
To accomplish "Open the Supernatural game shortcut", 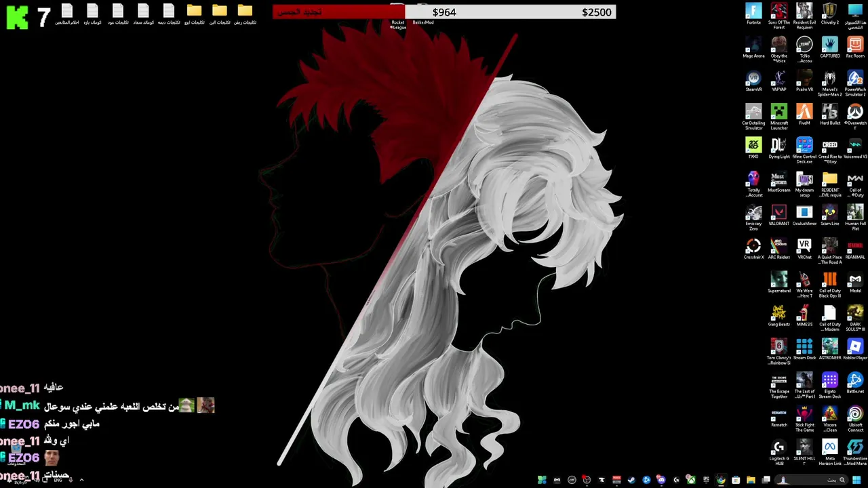I will coord(779,282).
